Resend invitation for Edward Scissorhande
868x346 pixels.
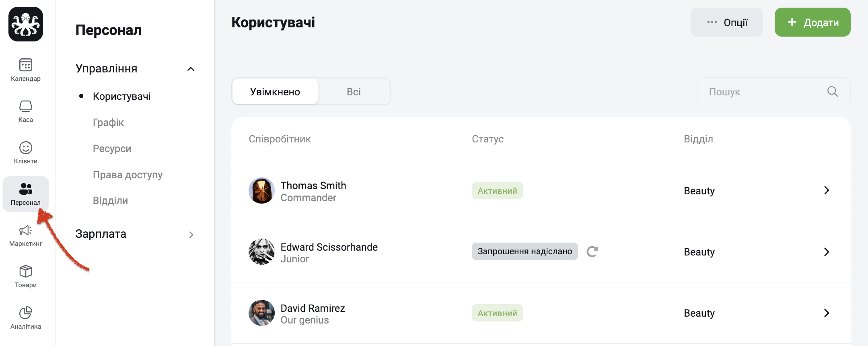[x=592, y=251]
